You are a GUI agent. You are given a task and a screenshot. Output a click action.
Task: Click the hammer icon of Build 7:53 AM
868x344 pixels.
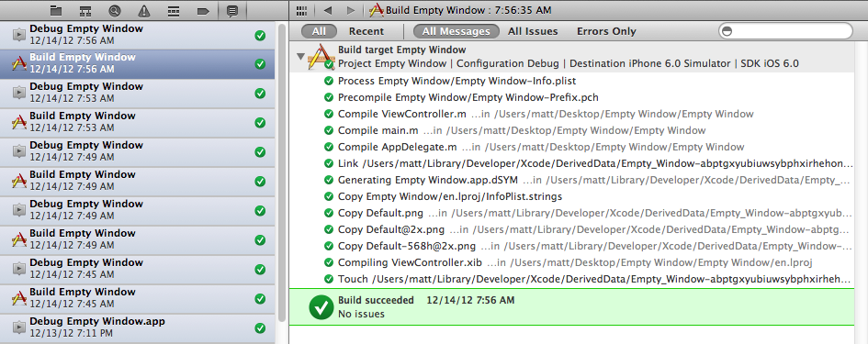click(18, 122)
